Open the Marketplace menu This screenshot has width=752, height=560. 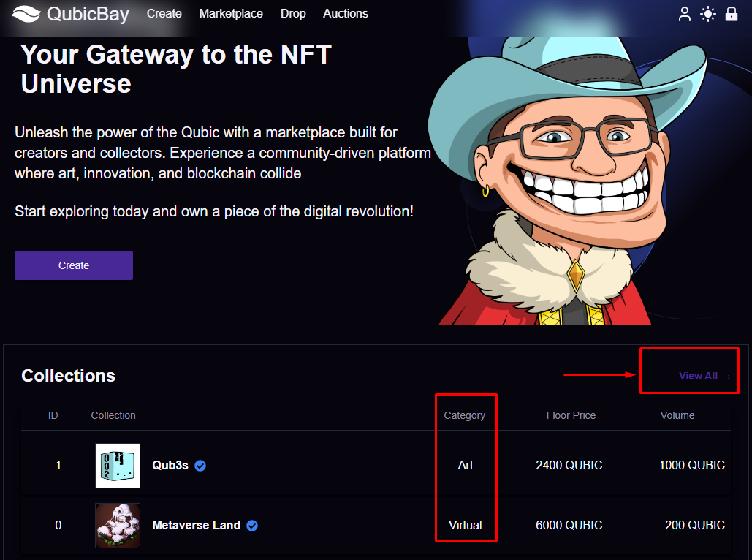coord(230,13)
